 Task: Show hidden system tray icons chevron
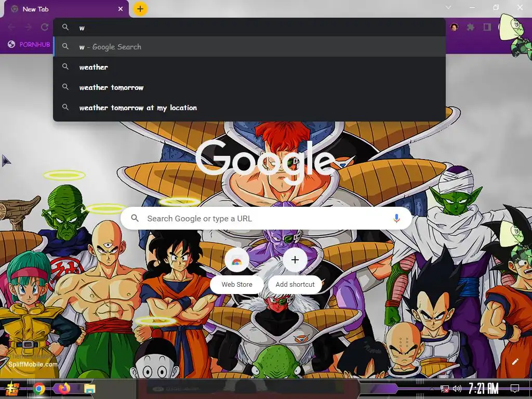432,389
